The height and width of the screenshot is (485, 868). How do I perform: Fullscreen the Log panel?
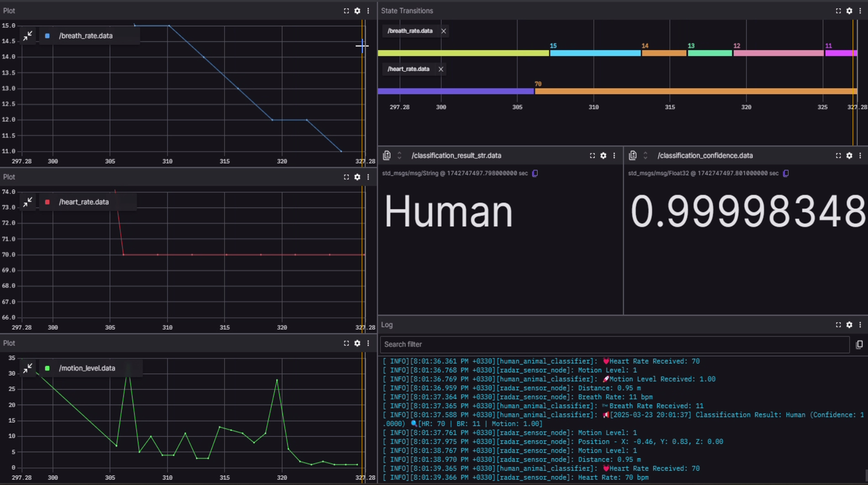(x=838, y=325)
